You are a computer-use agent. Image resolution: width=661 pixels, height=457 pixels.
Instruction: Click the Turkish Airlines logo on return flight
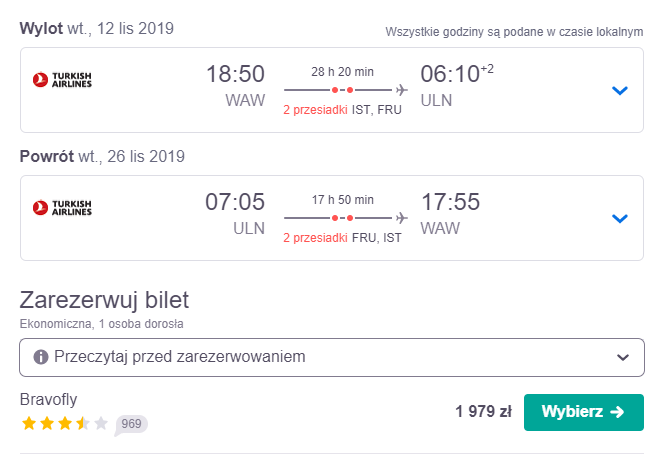click(62, 207)
